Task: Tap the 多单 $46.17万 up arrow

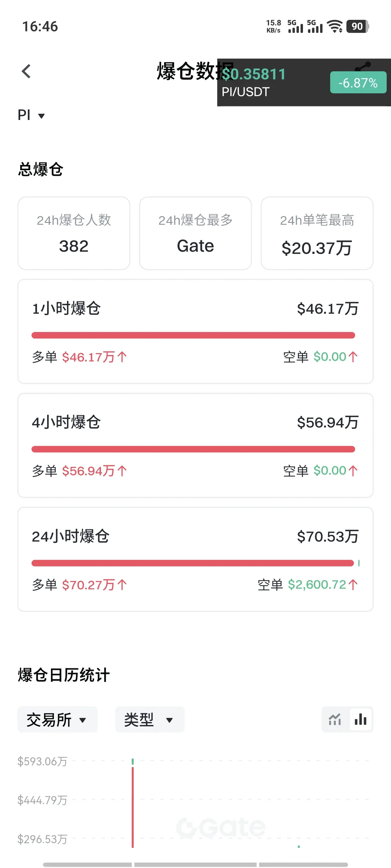Action: pyautogui.click(x=122, y=357)
